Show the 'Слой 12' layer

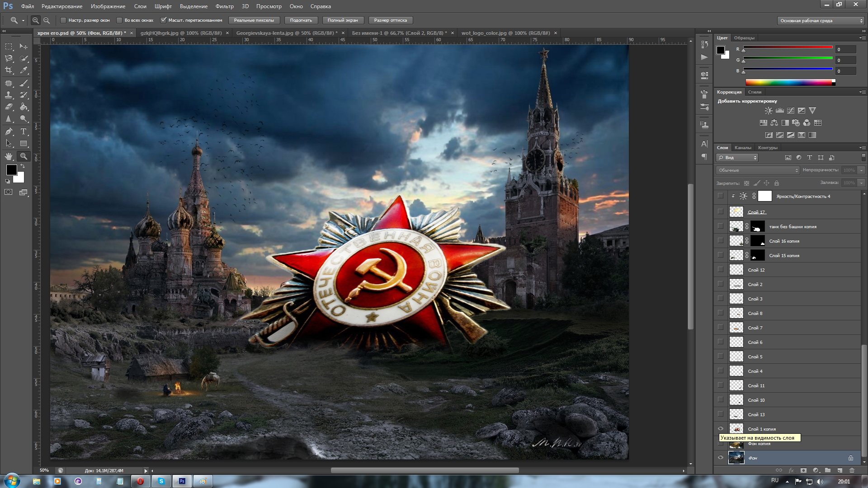pos(721,270)
